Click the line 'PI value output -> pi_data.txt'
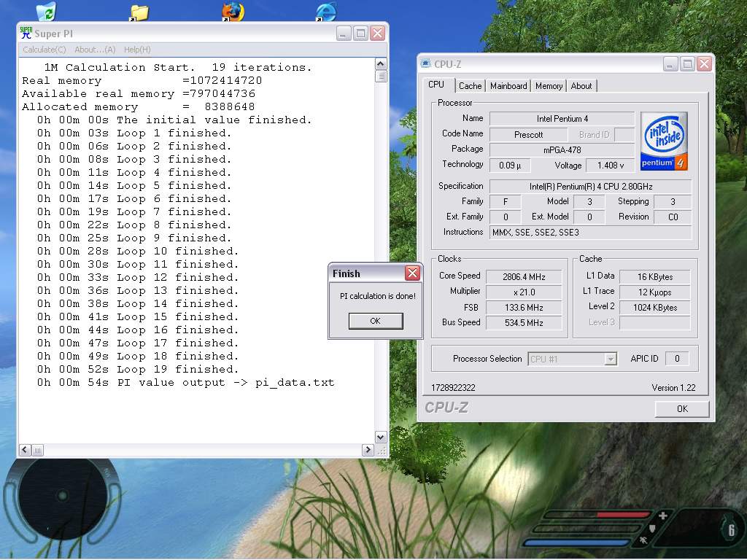747x560 pixels. (186, 383)
